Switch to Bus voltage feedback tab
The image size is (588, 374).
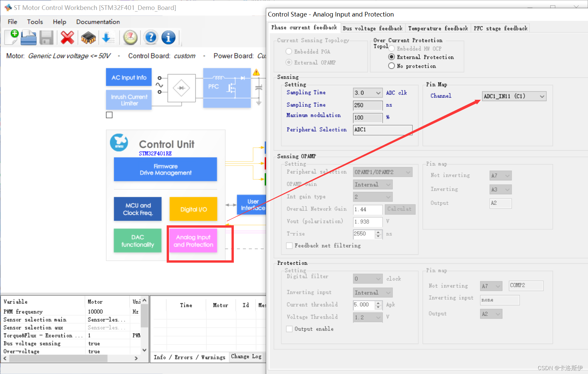point(372,28)
